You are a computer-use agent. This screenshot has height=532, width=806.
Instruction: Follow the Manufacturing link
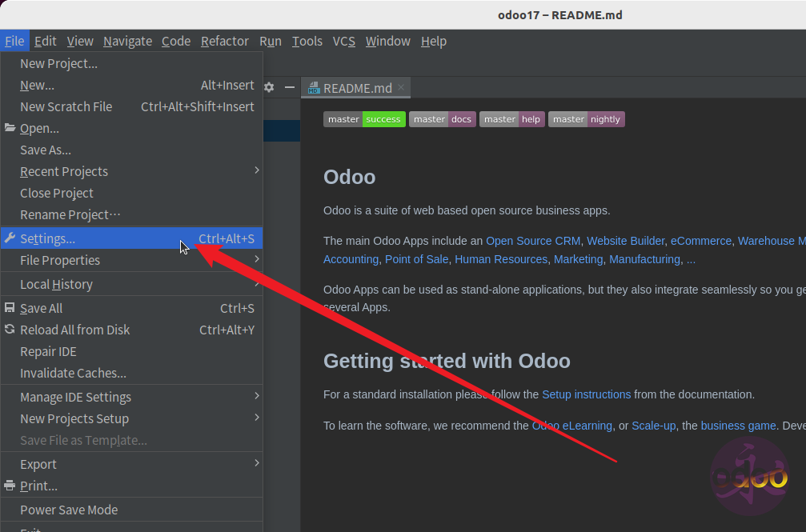pyautogui.click(x=644, y=259)
